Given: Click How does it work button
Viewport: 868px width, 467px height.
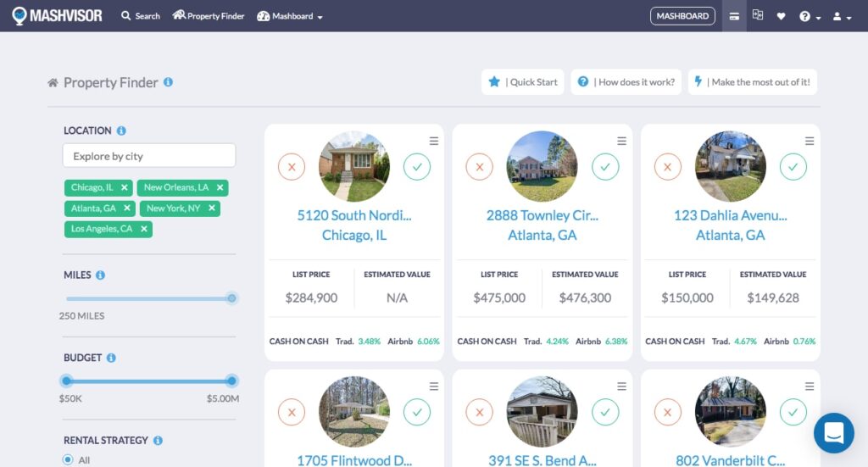Looking at the screenshot, I should pyautogui.click(x=626, y=82).
